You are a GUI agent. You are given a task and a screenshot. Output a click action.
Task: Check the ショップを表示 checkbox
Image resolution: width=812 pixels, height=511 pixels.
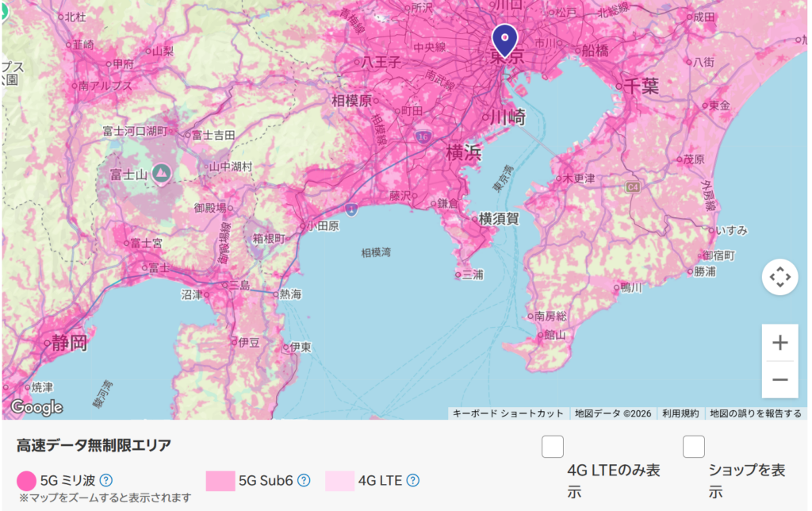click(x=694, y=447)
